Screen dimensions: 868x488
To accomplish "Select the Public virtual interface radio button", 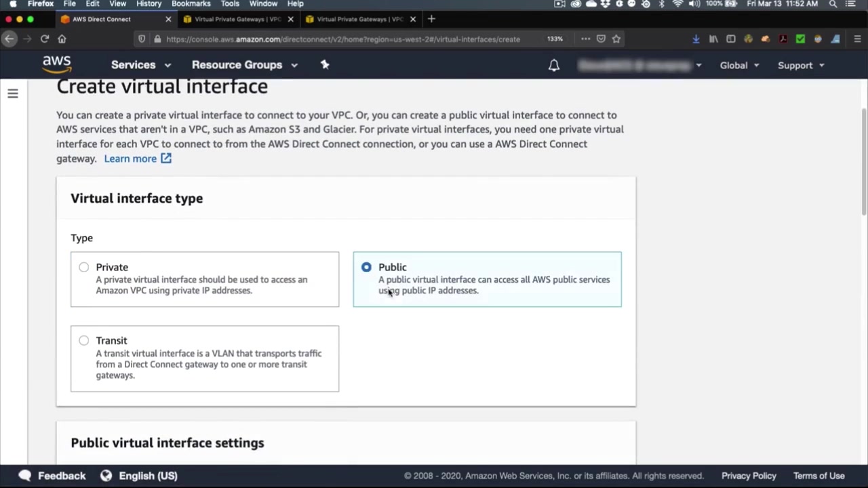I will 366,267.
